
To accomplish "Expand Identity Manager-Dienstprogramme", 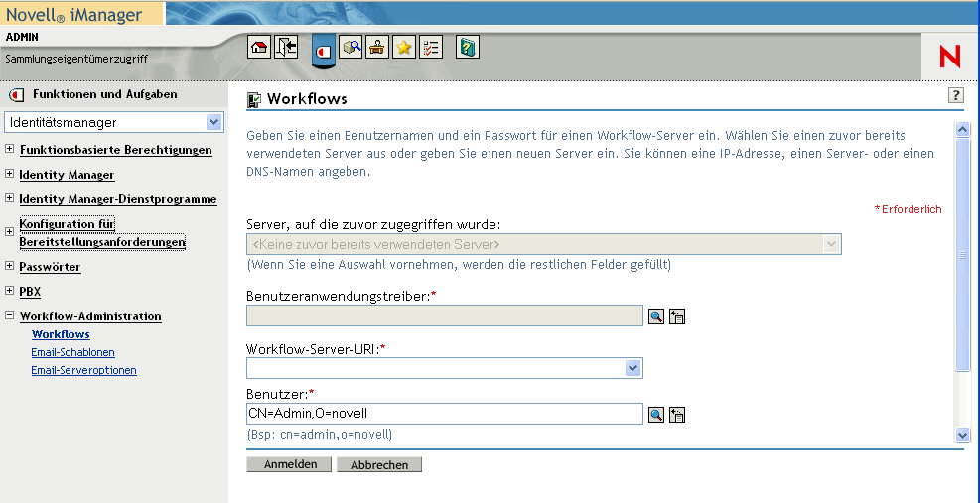I will 9,198.
